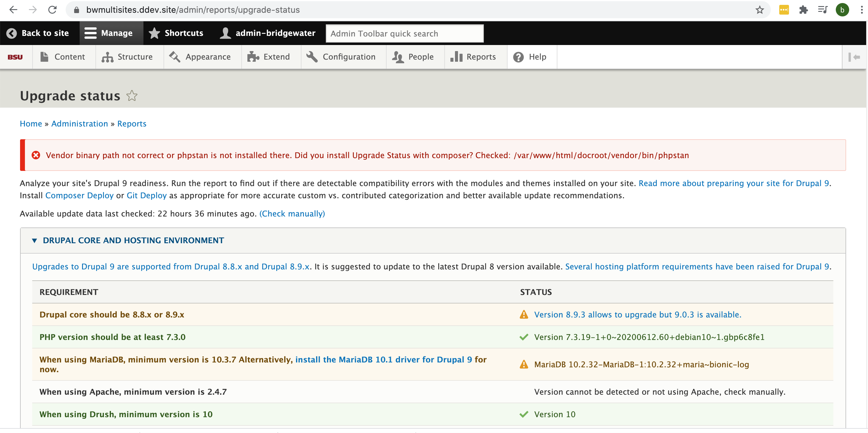
Task: Select 'PHP version should be at least 7.3.0' text
Action: pyautogui.click(x=112, y=337)
